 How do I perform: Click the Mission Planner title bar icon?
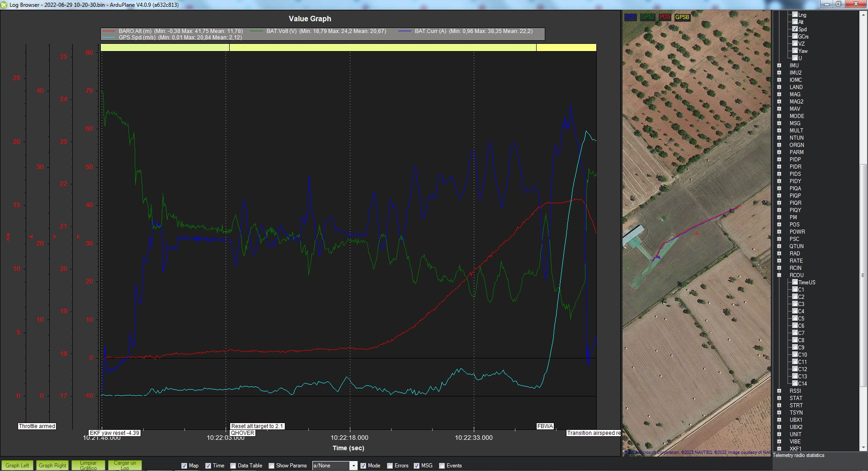pos(4,5)
